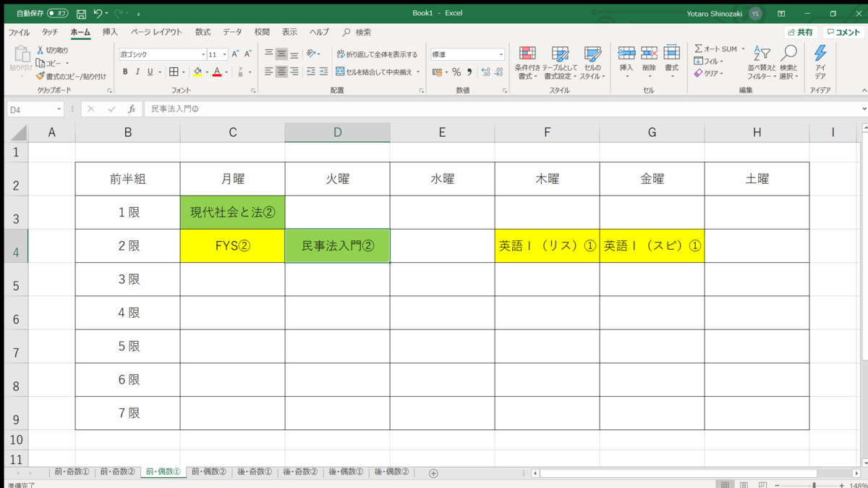Select cell containing 現代社会と法②
The width and height of the screenshot is (868, 488).
pos(232,212)
